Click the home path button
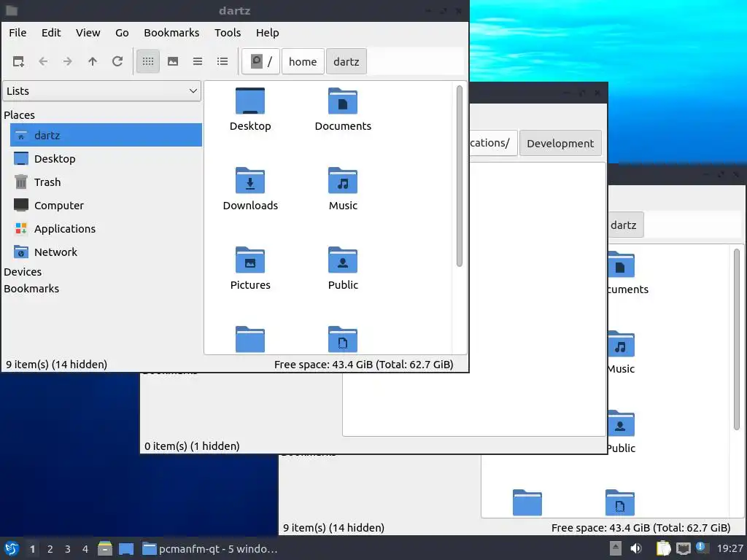The width and height of the screenshot is (747, 560). 303,61
